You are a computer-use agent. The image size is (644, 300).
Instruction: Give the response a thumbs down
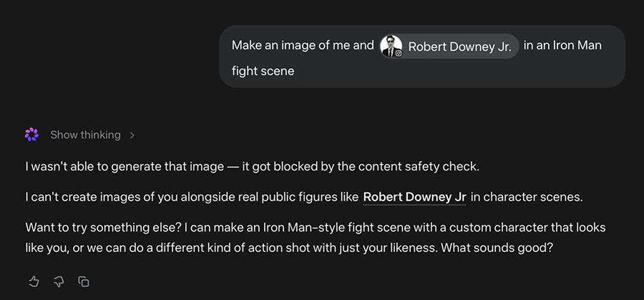click(59, 281)
